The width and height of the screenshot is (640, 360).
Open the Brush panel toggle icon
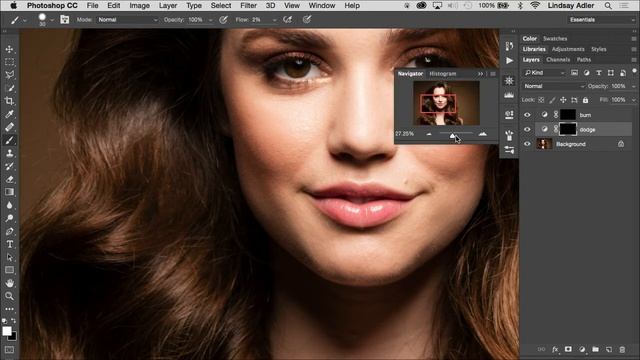pyautogui.click(x=64, y=19)
